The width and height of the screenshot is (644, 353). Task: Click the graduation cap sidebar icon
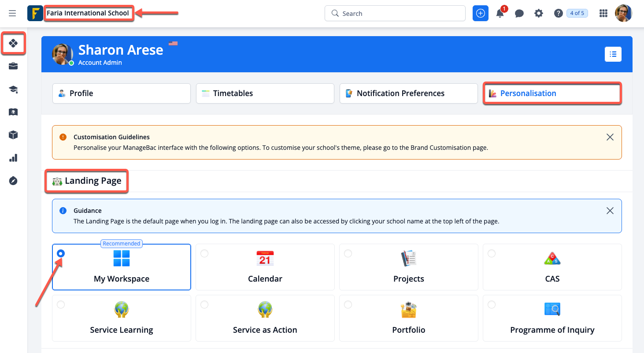[13, 89]
